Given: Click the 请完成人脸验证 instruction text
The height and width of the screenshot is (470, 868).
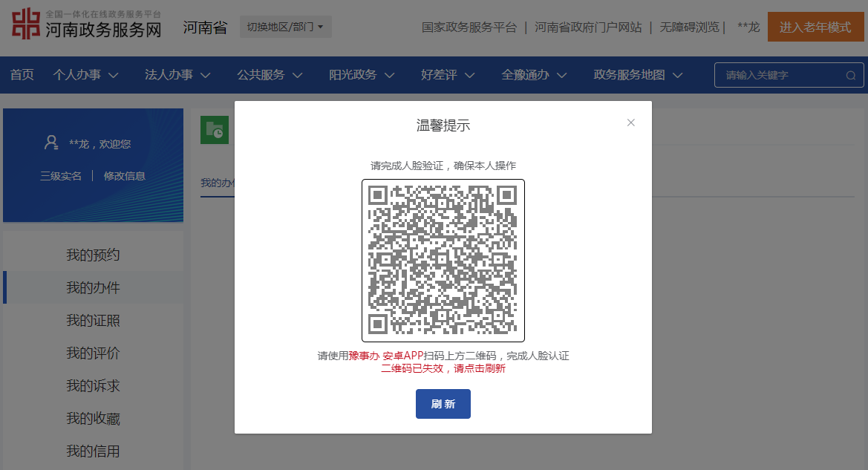Looking at the screenshot, I should click(x=443, y=166).
